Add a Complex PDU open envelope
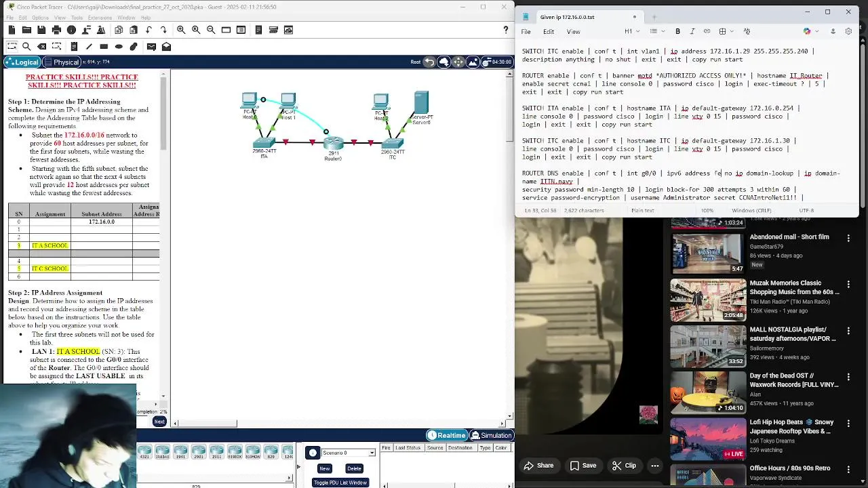868x488 pixels. point(166,47)
